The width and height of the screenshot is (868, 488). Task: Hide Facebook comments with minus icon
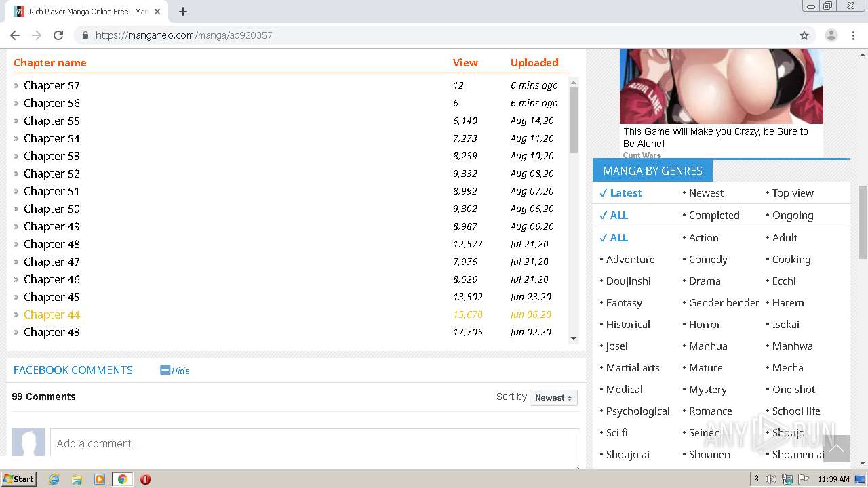point(165,370)
